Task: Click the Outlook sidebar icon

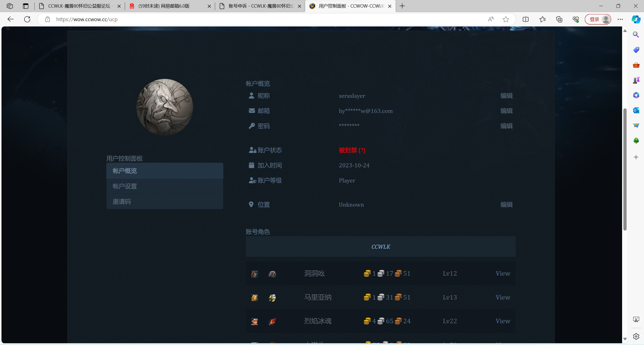Action: point(636,110)
